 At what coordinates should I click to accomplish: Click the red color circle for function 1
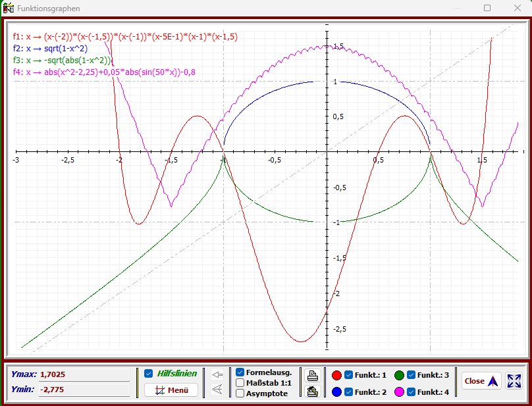(337, 375)
